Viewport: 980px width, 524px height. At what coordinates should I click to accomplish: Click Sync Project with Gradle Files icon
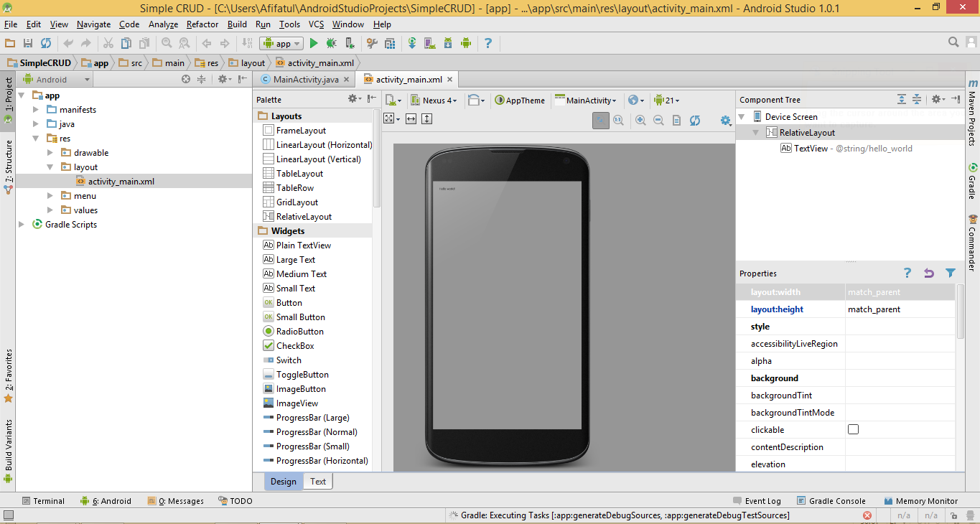(412, 43)
